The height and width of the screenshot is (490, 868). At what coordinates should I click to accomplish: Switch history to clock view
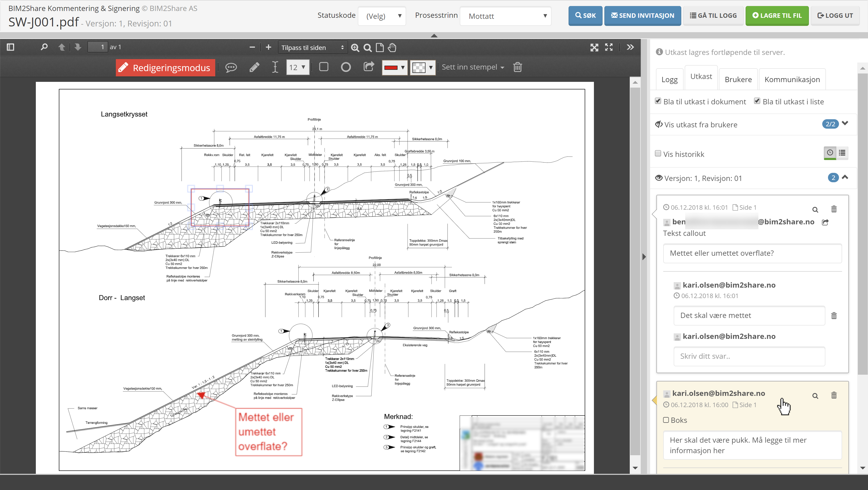830,153
